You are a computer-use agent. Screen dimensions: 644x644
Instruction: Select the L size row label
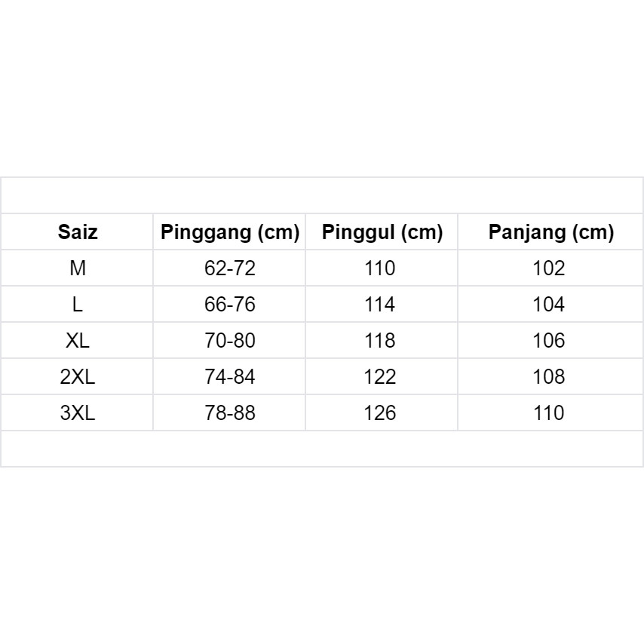click(78, 305)
